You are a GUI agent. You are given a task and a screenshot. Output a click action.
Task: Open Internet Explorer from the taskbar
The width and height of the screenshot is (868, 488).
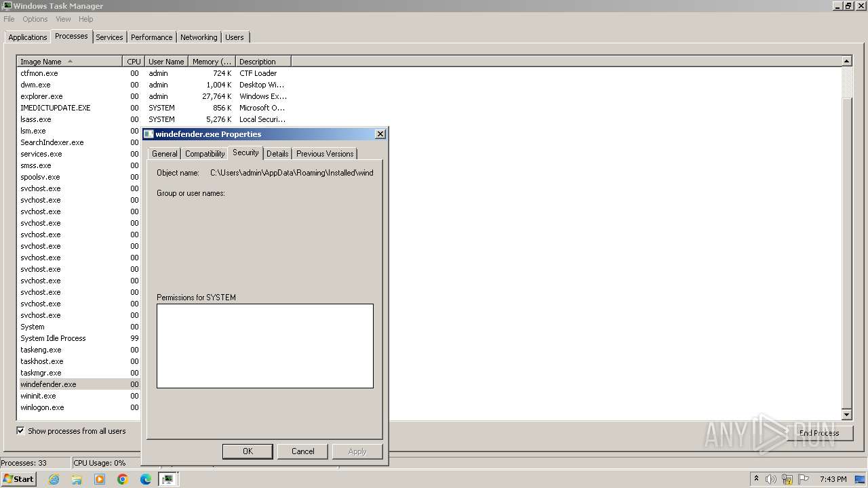pos(54,479)
